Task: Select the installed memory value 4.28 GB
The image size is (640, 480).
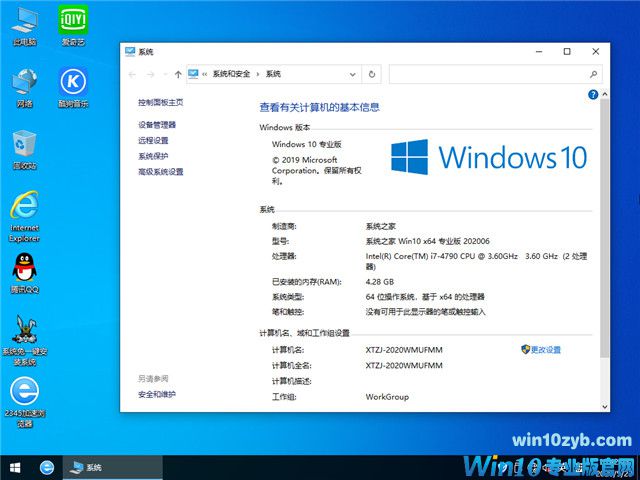Action: 380,282
